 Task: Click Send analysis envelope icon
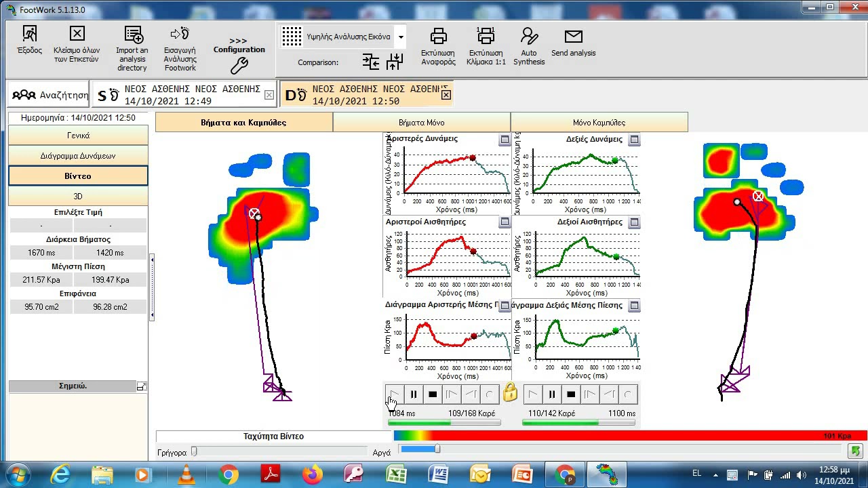pos(574,36)
